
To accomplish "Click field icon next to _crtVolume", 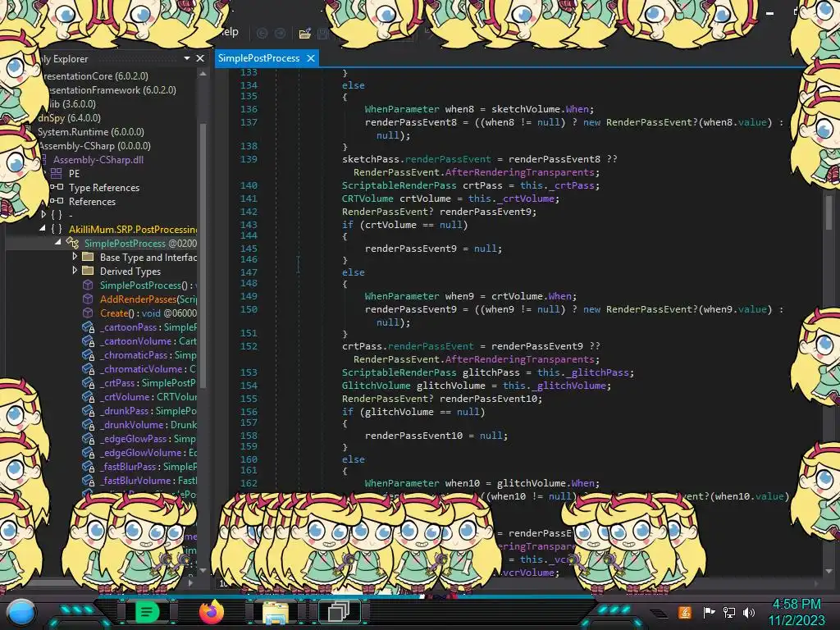I will coord(88,396).
